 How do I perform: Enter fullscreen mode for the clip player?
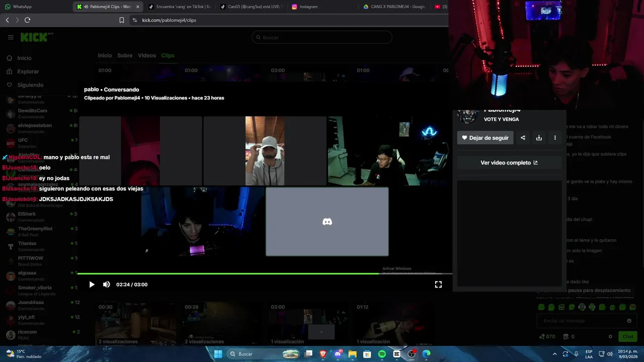coord(438,285)
